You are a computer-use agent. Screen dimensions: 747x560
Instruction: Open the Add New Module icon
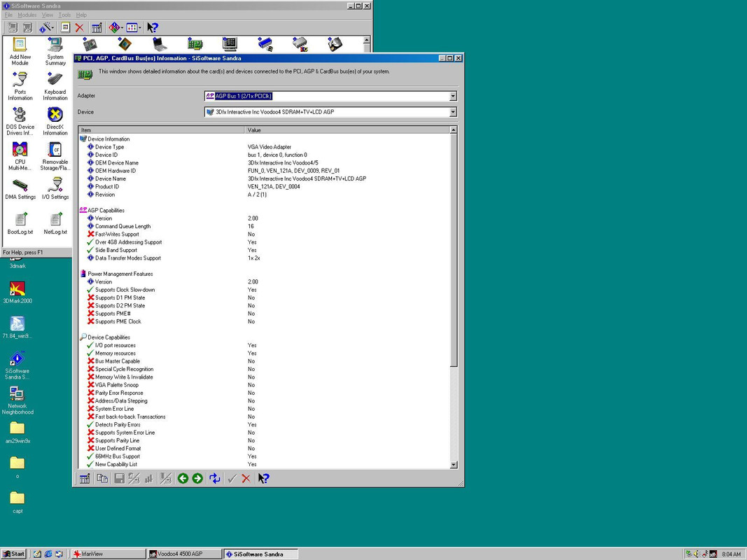coord(20,51)
